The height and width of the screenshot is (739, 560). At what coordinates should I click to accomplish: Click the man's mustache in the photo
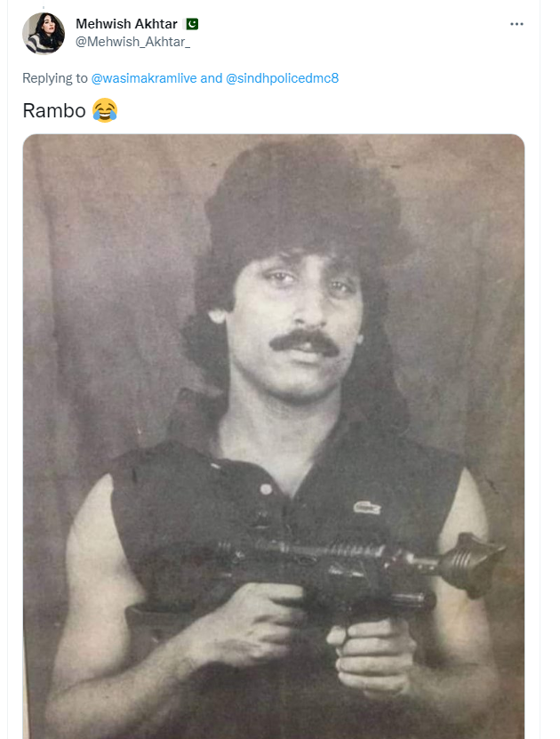305,342
